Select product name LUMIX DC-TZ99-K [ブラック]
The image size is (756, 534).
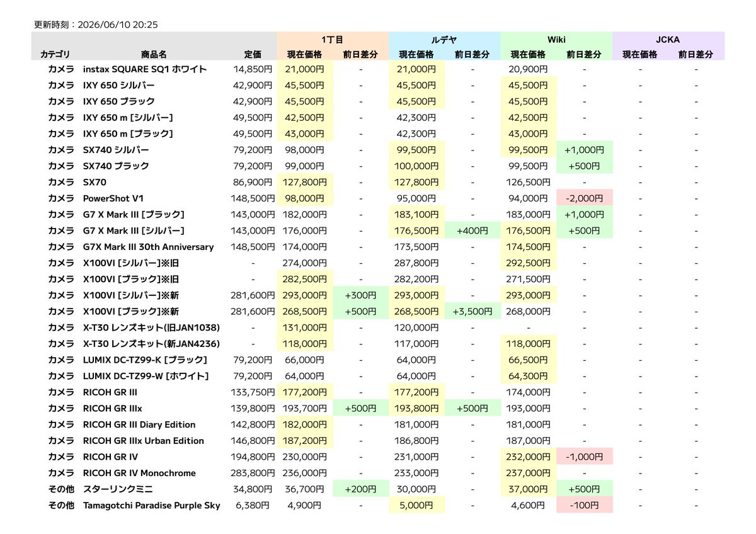[x=146, y=360]
